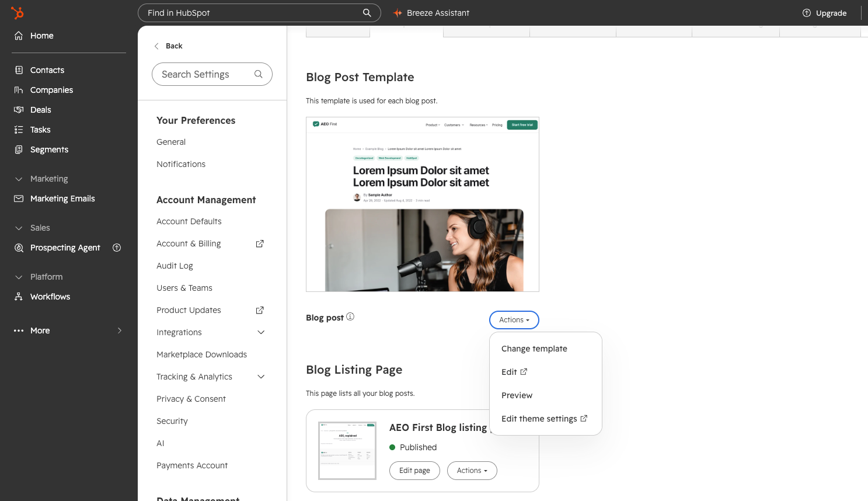Click the info icon beside Blog post
This screenshot has width=868, height=501.
[x=350, y=316]
